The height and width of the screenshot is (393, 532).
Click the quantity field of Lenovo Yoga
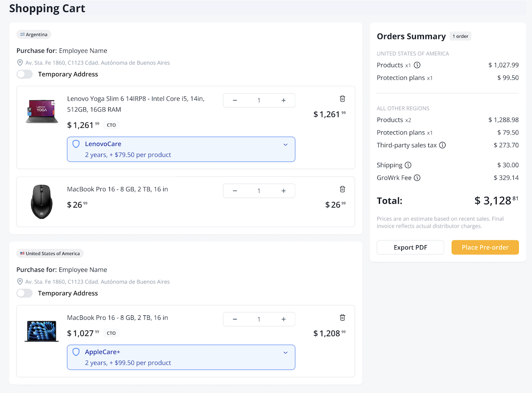click(x=259, y=100)
